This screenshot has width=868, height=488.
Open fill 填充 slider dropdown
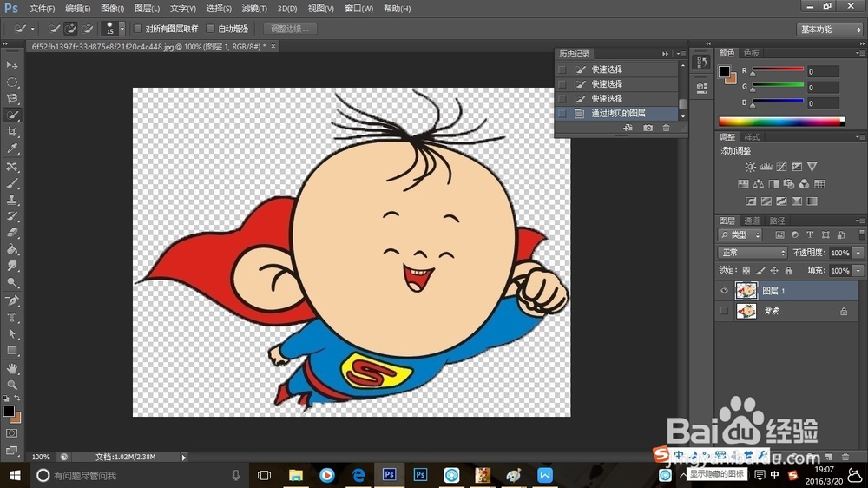(x=858, y=271)
